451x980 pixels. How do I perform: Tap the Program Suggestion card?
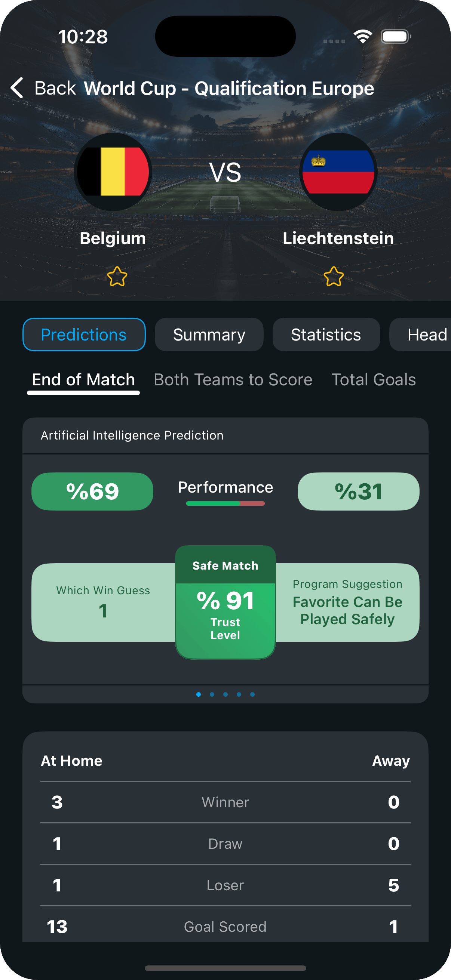click(347, 602)
